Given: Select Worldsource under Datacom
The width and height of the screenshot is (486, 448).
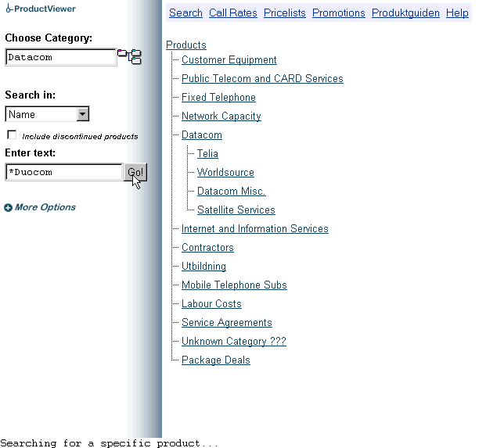Looking at the screenshot, I should click(225, 173).
